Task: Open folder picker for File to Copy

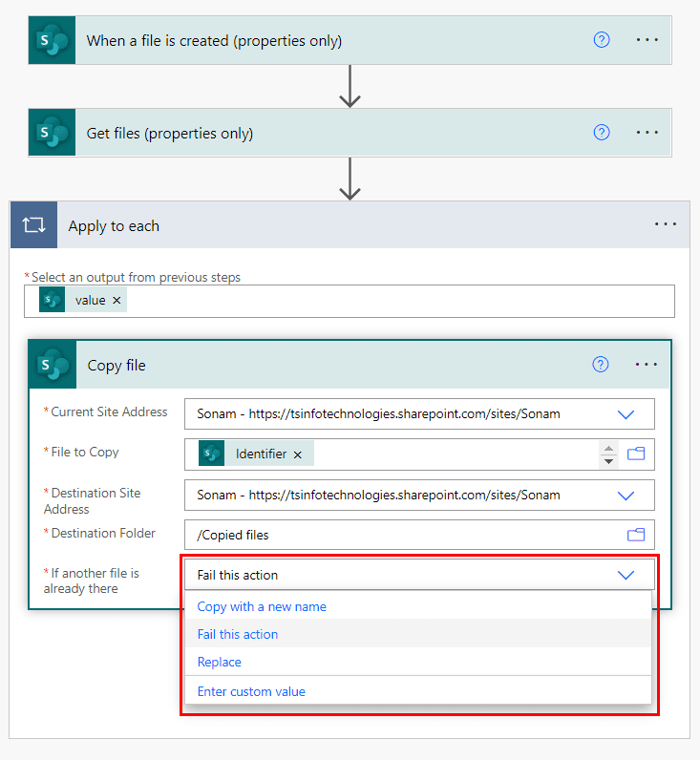Action: pos(636,454)
